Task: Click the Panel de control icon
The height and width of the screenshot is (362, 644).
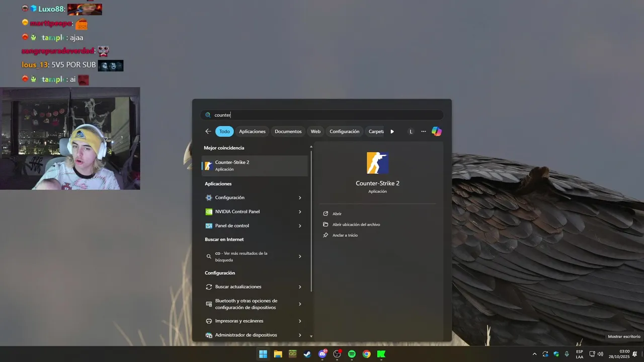Action: tap(209, 226)
